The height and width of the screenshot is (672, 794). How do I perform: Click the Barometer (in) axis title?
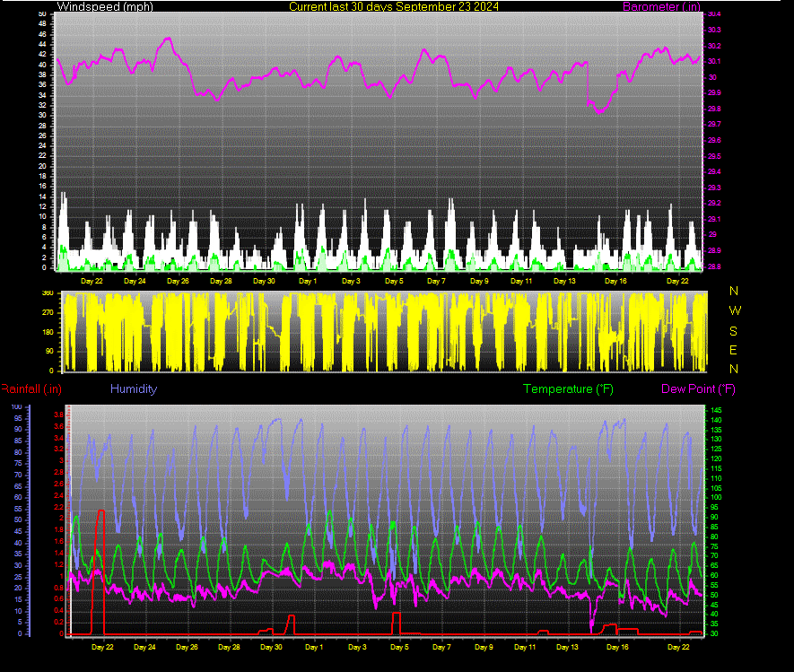click(x=661, y=6)
